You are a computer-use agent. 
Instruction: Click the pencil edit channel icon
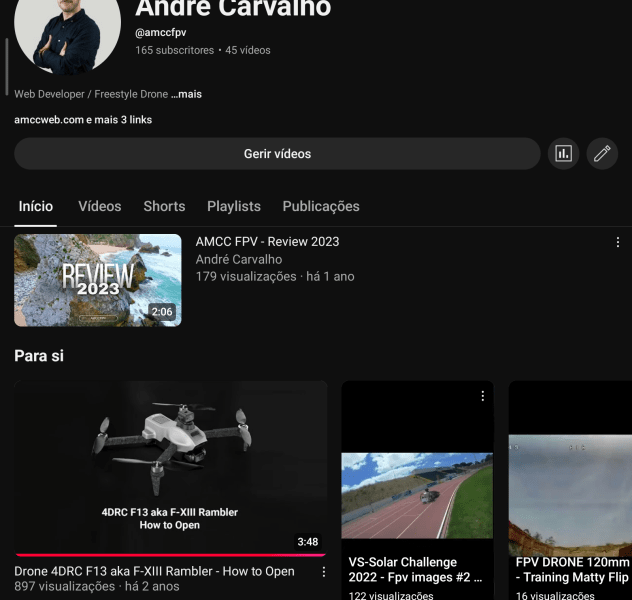(602, 154)
